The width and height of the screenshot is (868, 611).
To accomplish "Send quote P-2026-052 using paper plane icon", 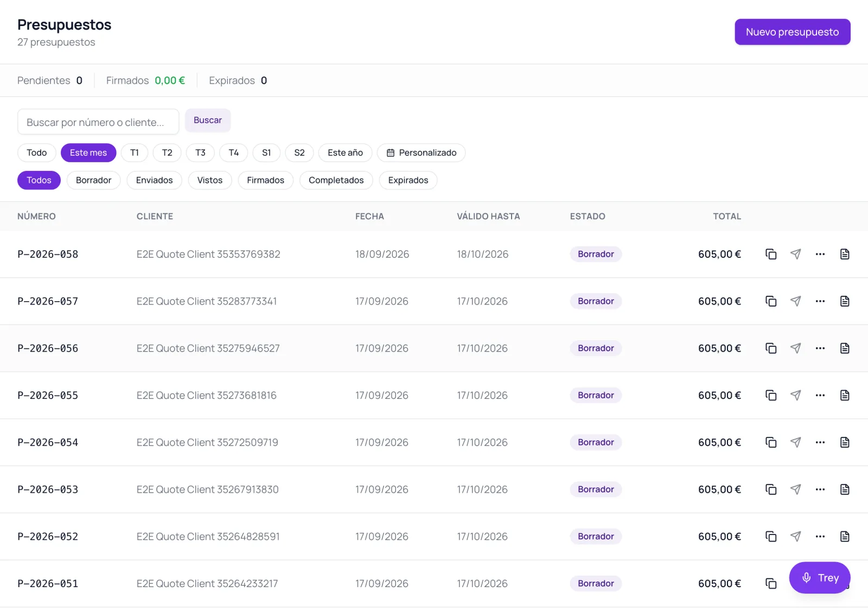I will tap(795, 536).
